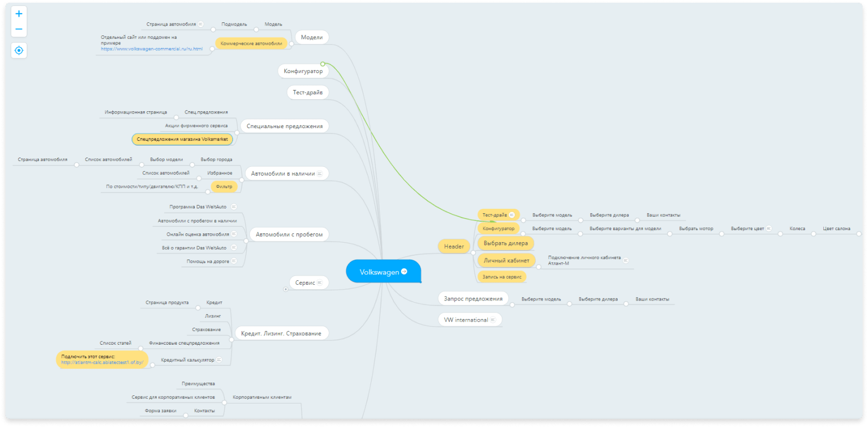Viewport: 868px width, 427px height.
Task: Click the Колеса text
Action: [x=797, y=229]
